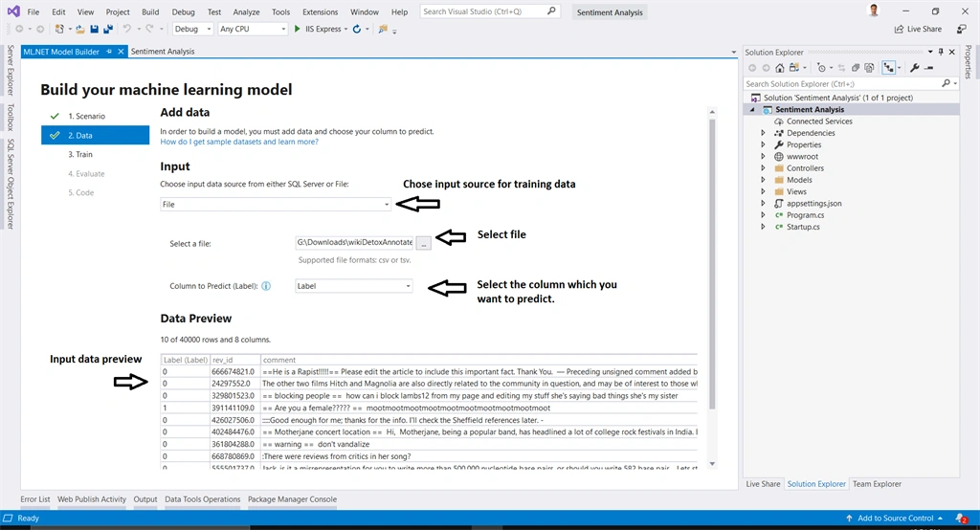Click the Visual Studio logo icon
Viewport: 980px width, 530px height.
click(x=13, y=11)
